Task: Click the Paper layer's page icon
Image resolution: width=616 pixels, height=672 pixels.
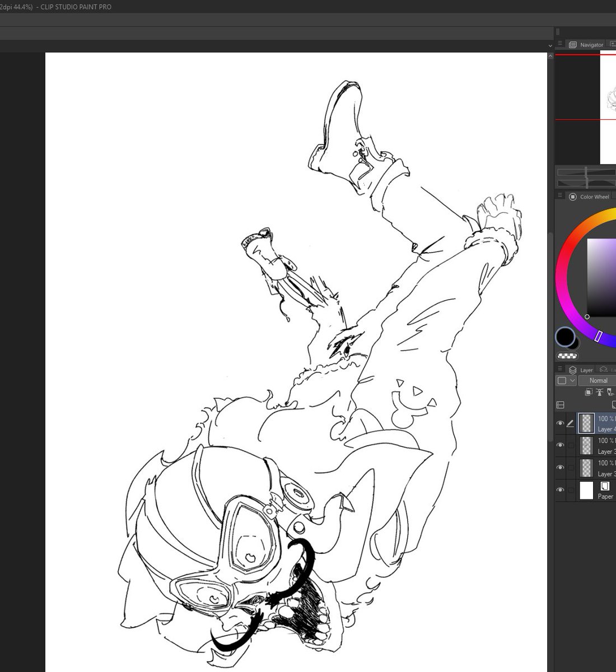Action: click(605, 486)
